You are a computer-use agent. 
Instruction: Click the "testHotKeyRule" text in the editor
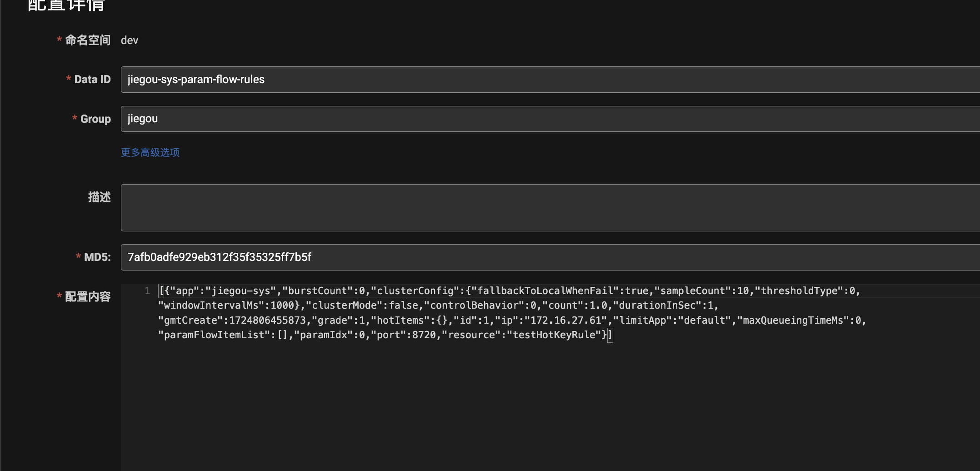tap(554, 335)
